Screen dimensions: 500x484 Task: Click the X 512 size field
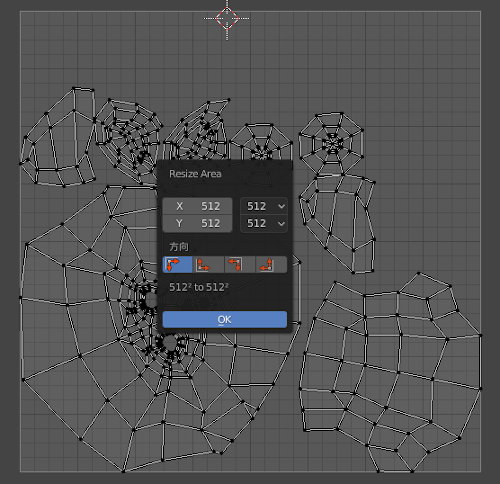[x=197, y=206]
